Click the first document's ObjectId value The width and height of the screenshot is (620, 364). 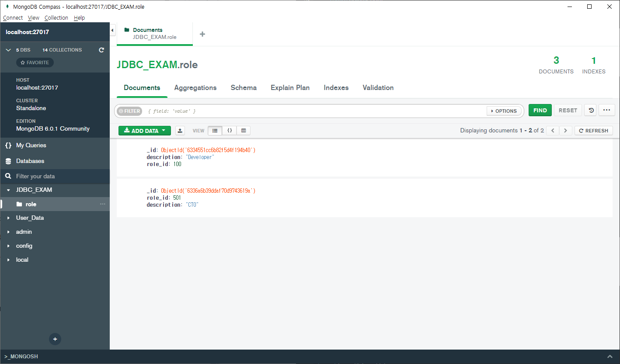coord(208,150)
